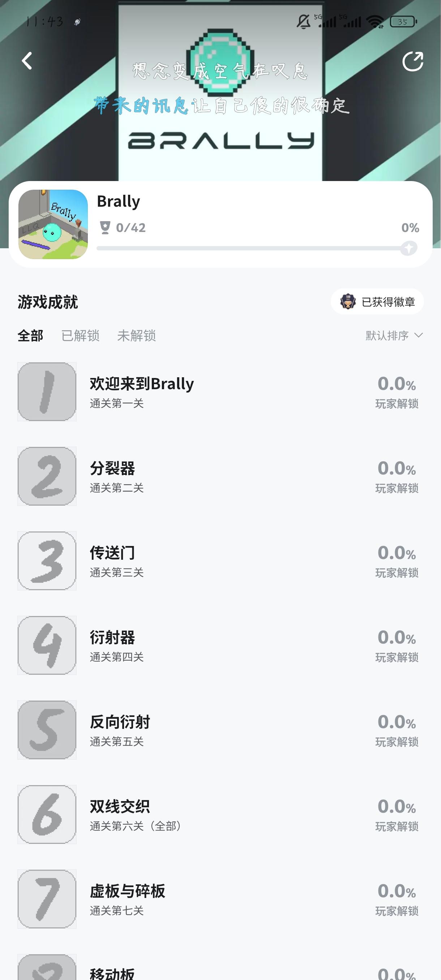Tap the level 4 achievement badge
441x980 pixels.
tap(47, 645)
